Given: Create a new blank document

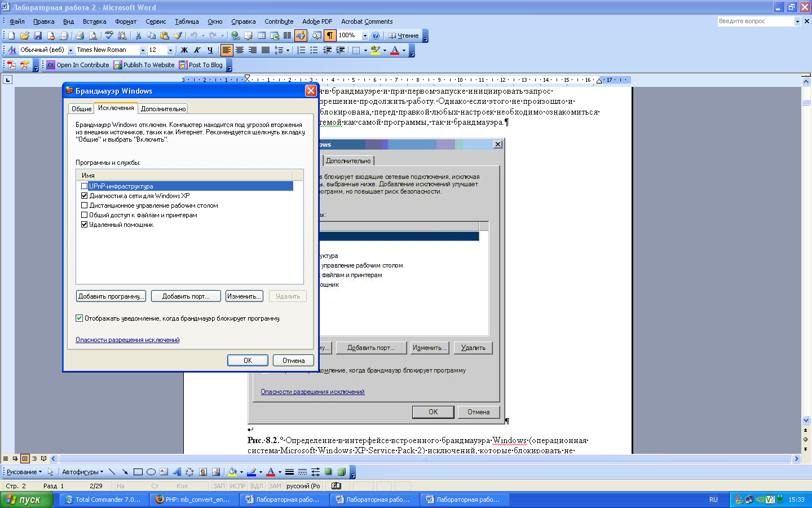Looking at the screenshot, I should (11, 36).
